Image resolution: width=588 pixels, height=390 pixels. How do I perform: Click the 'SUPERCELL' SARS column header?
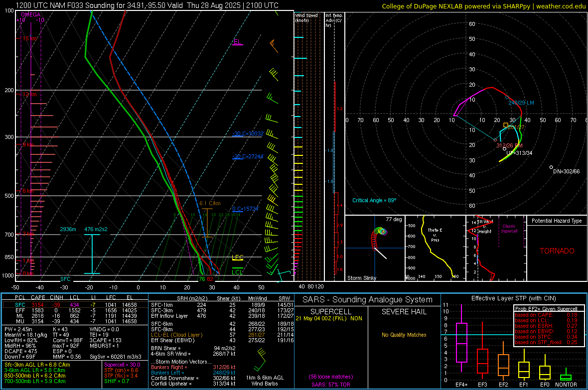click(331, 312)
